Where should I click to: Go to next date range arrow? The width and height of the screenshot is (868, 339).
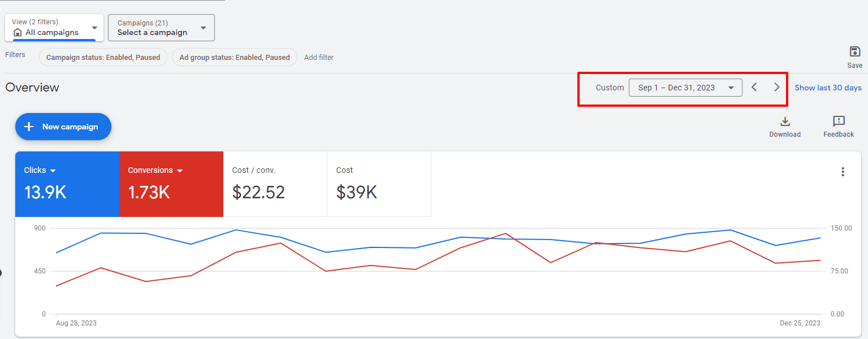[x=776, y=88]
